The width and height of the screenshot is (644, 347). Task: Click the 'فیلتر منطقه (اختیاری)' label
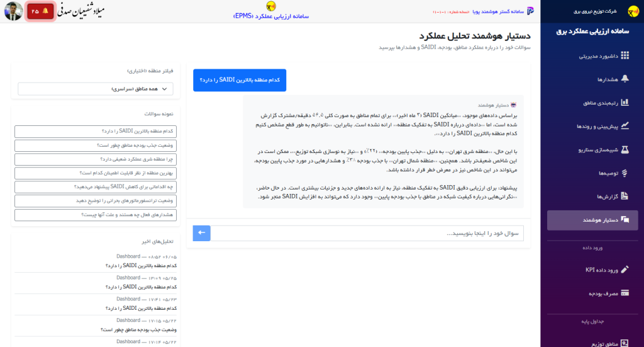pos(150,71)
